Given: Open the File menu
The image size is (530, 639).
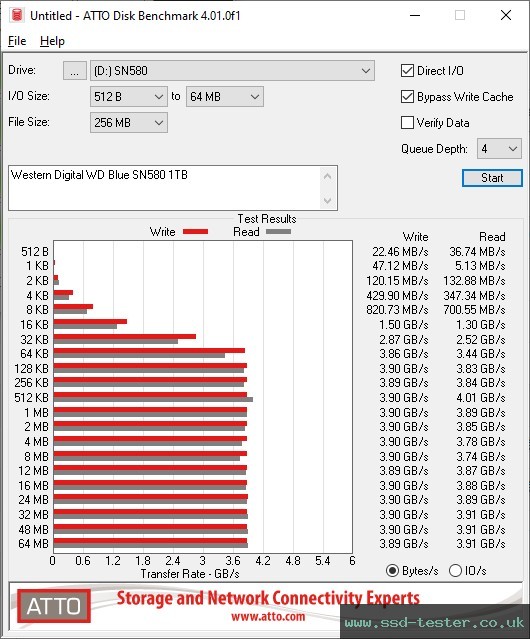Looking at the screenshot, I should click(x=17, y=41).
